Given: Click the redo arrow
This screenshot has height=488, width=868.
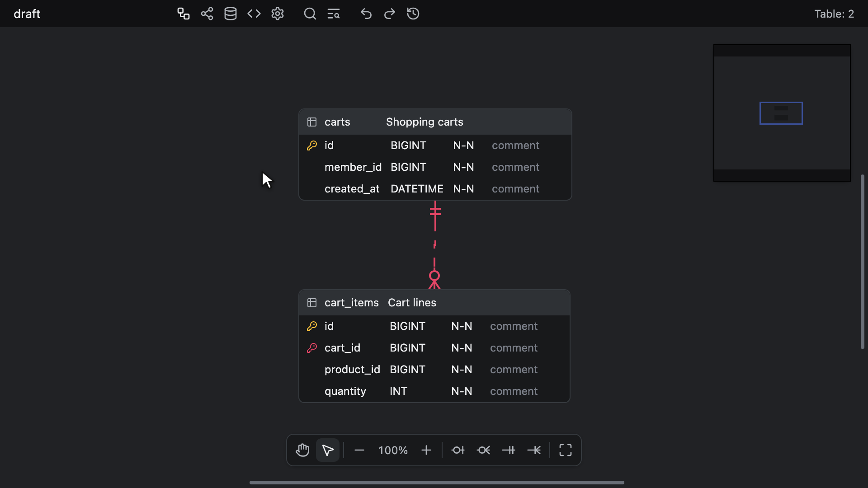Looking at the screenshot, I should pos(390,14).
